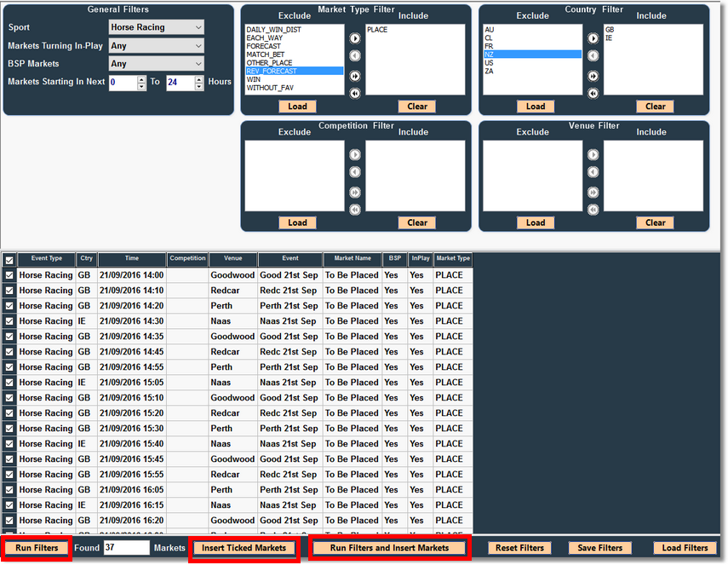This screenshot has width=728, height=565.
Task: Untick the Naas 14:30 market checkbox
Action: (9, 321)
